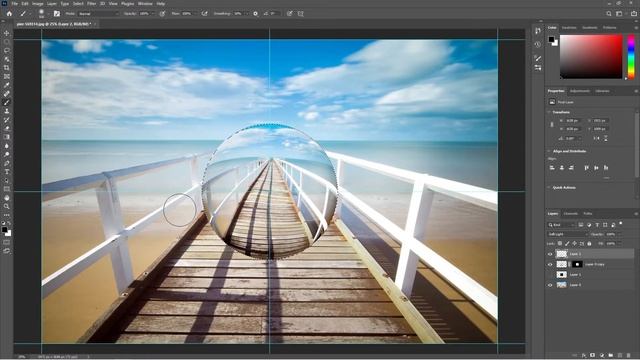Select the Zoom tool
640x360 pixels.
[7, 207]
